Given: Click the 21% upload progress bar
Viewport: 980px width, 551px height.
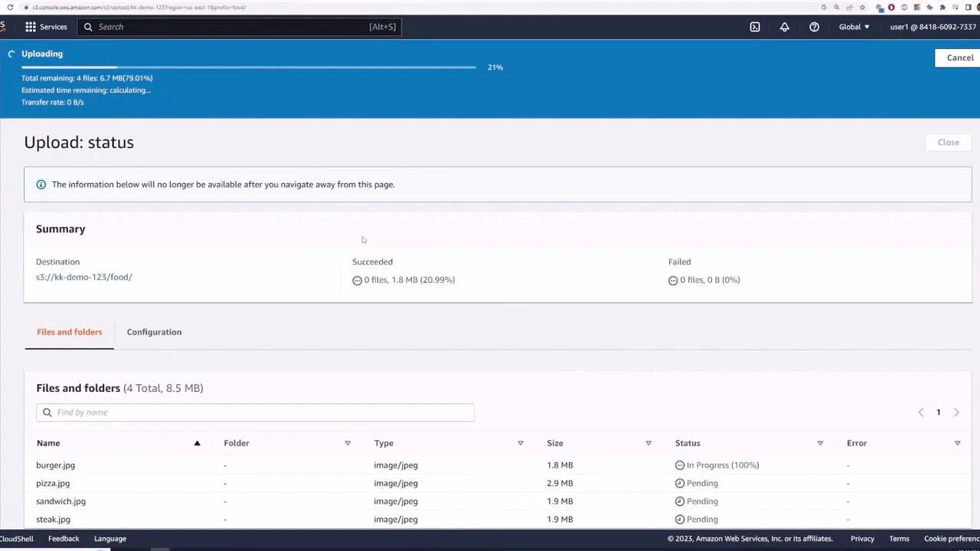Looking at the screenshot, I should coord(249,67).
